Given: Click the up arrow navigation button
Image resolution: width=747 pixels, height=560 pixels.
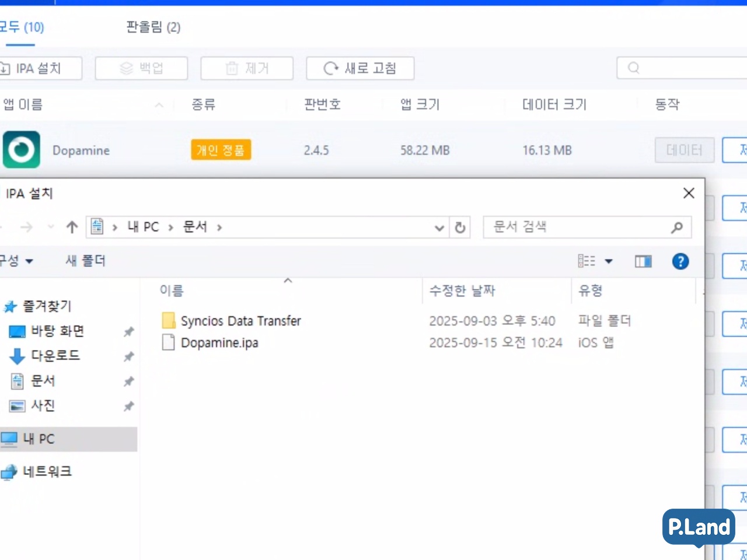Looking at the screenshot, I should coord(72,228).
